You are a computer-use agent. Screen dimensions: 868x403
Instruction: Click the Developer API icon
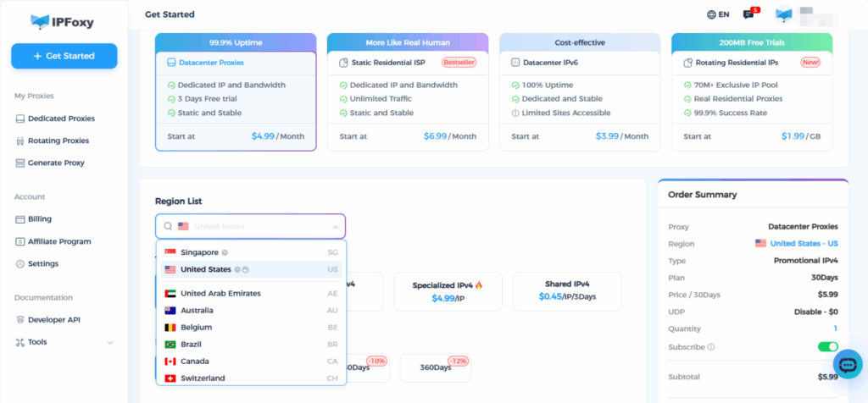[x=20, y=319]
